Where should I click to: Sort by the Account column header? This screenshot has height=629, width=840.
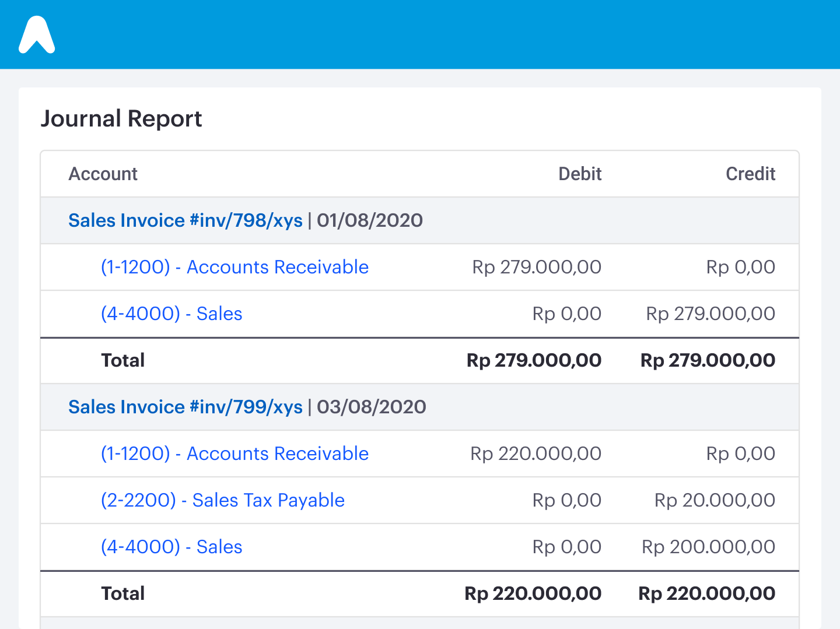tap(103, 174)
